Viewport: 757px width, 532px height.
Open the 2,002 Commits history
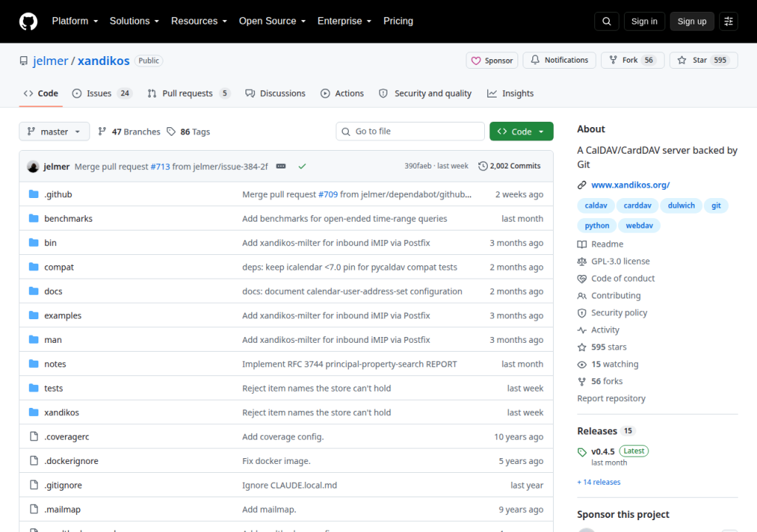(x=509, y=166)
